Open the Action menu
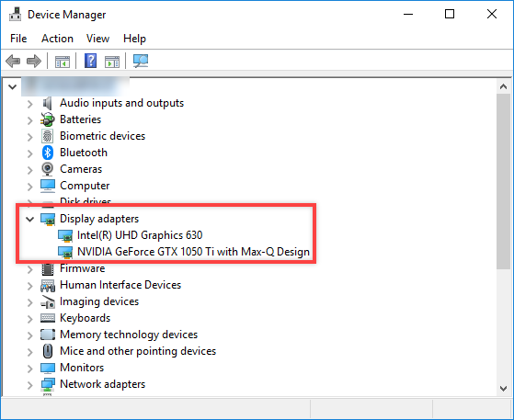Screen dimensions: 514x420 57,39
